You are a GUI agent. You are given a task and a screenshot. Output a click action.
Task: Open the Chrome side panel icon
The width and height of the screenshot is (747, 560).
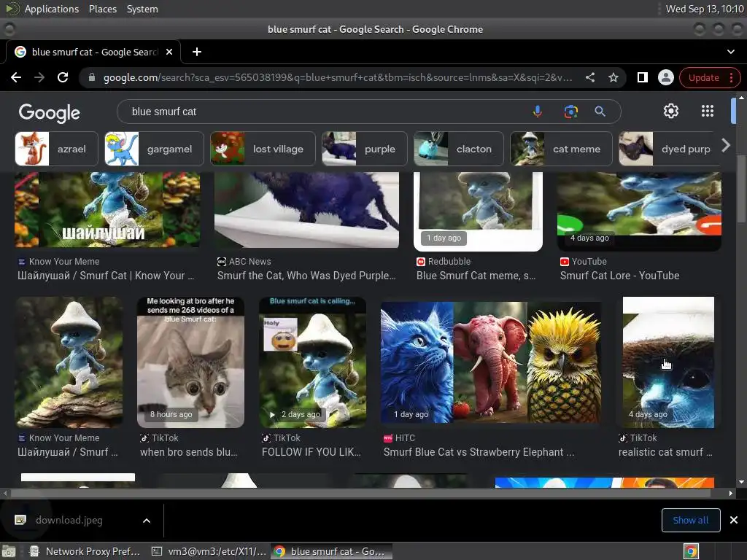(642, 77)
